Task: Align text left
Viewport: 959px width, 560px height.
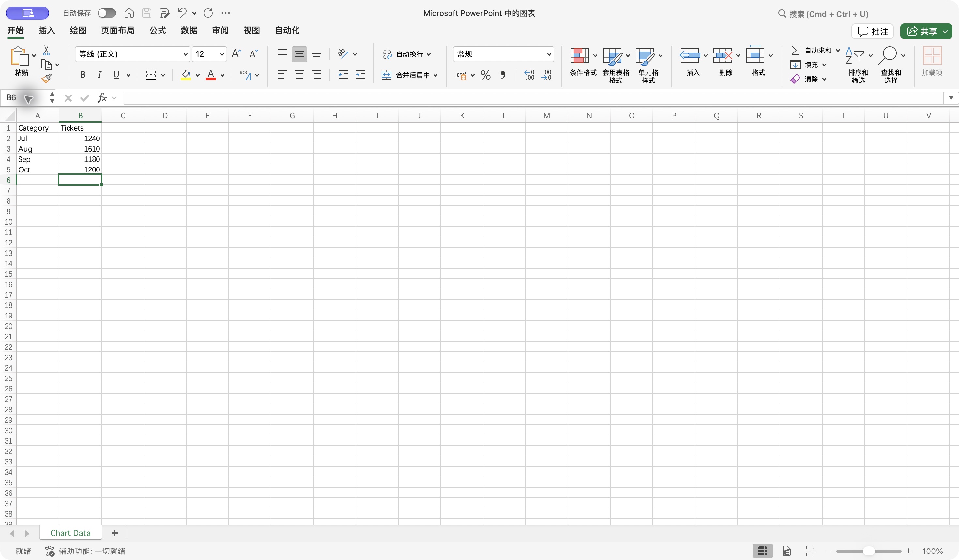Action: [x=282, y=75]
